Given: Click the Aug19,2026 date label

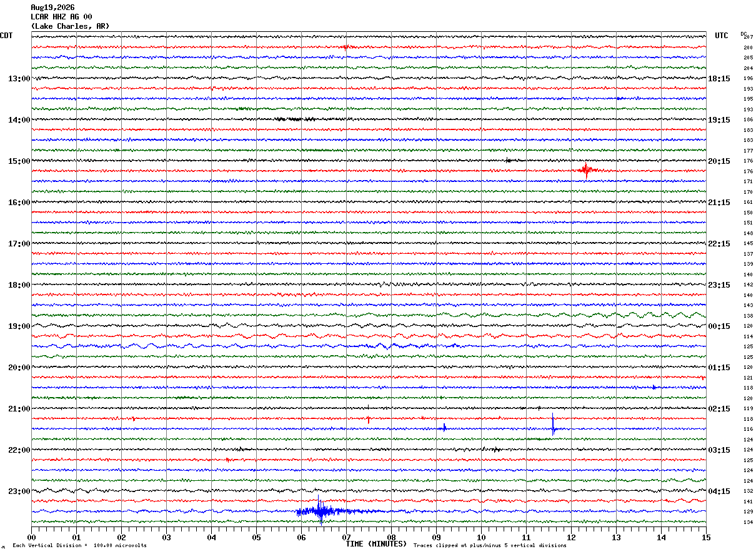Looking at the screenshot, I should click(52, 8).
